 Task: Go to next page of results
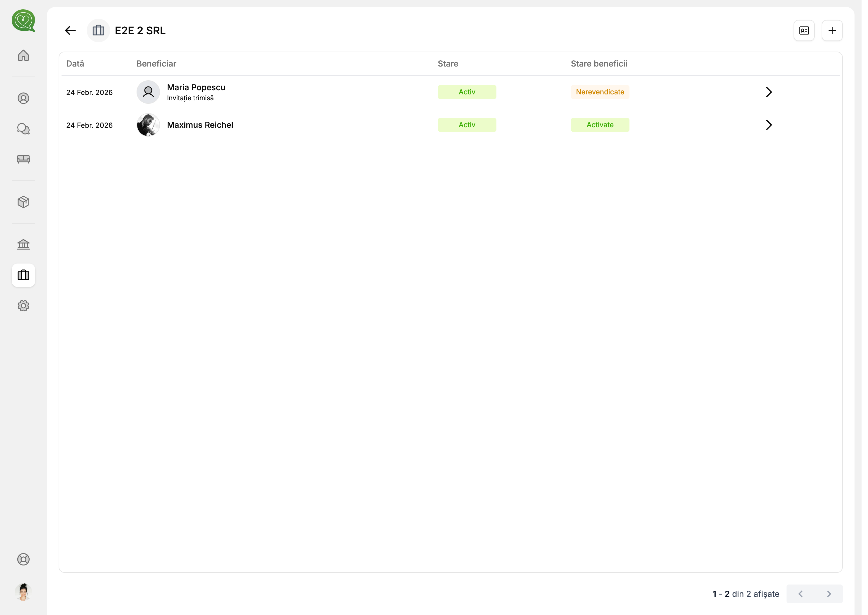[x=829, y=594]
